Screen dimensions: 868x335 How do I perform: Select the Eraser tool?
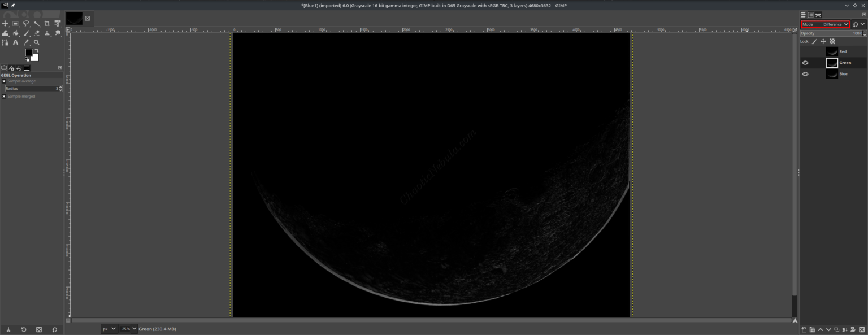[36, 33]
